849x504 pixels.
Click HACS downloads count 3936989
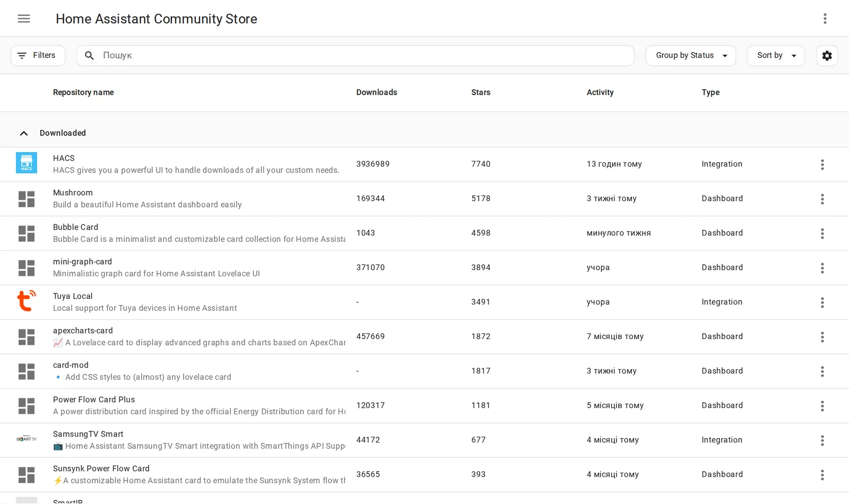373,164
